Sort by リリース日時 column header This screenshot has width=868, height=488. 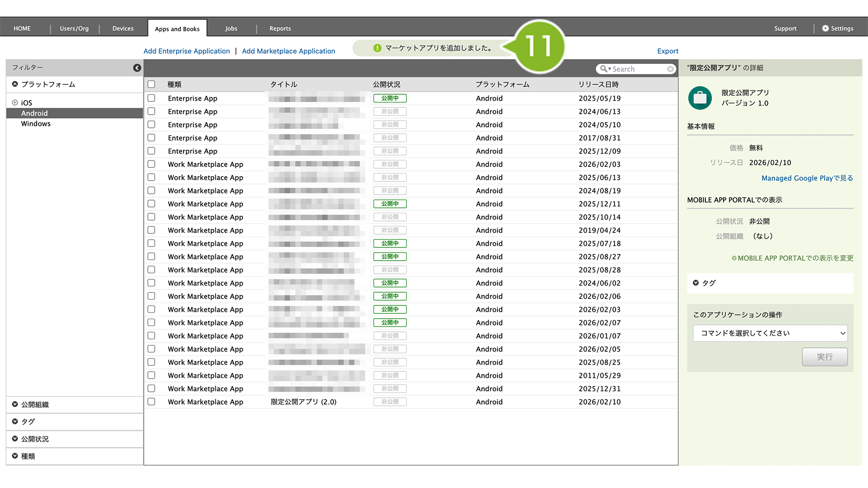click(x=598, y=84)
